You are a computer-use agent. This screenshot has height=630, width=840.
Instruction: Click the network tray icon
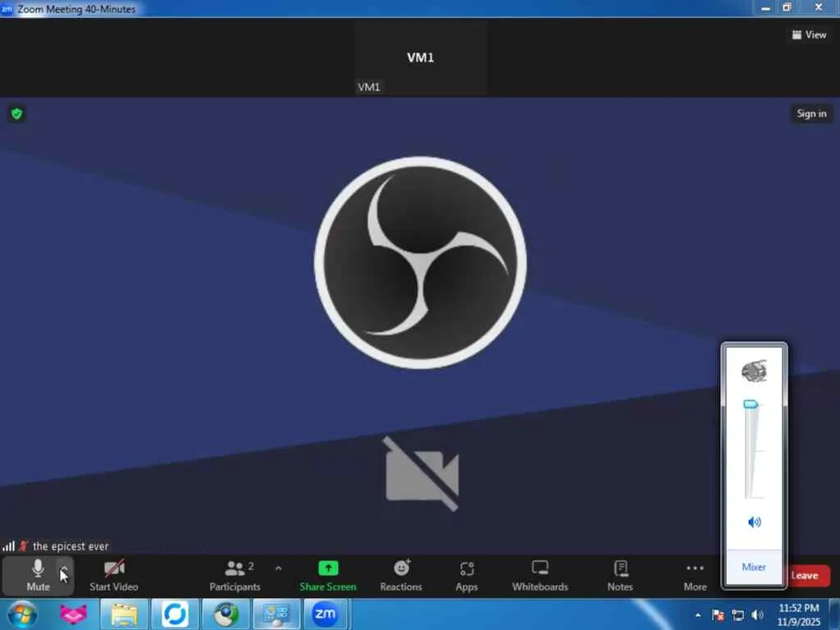(737, 615)
